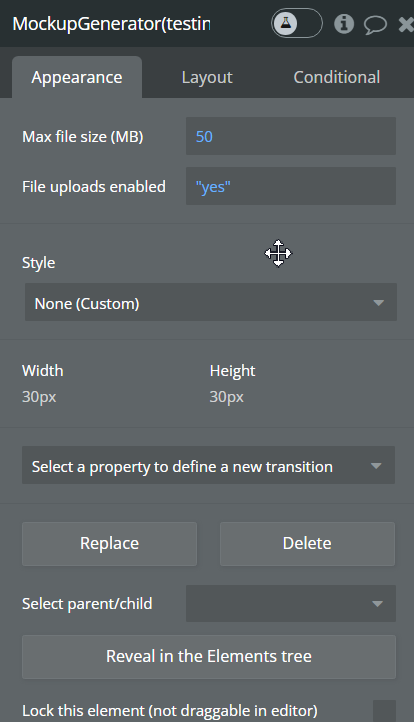The width and height of the screenshot is (414, 722).
Task: Edit the Max file size value
Action: pos(291,136)
